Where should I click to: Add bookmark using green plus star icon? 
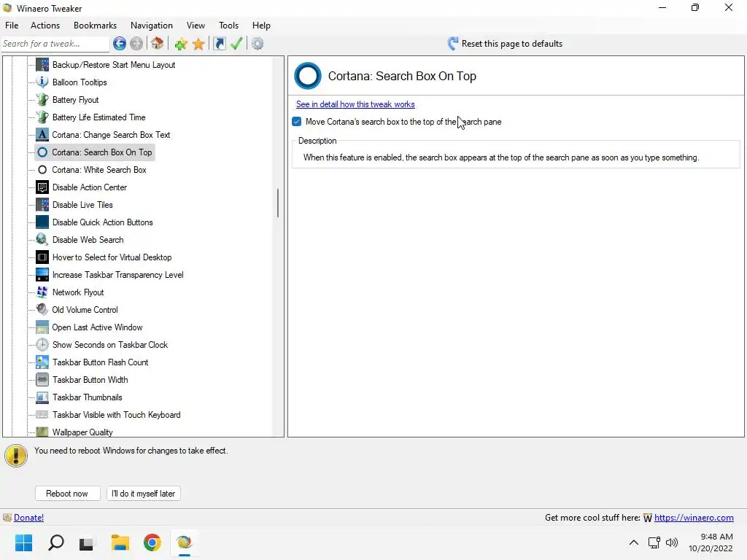point(181,44)
